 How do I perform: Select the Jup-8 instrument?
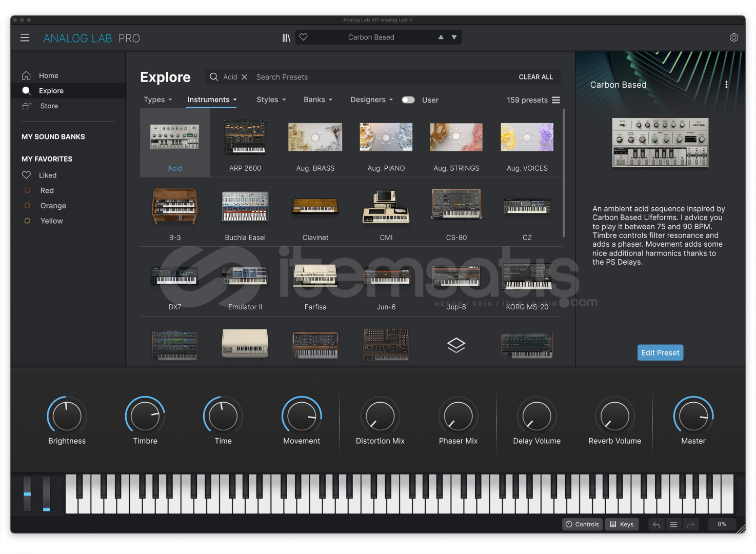(456, 282)
